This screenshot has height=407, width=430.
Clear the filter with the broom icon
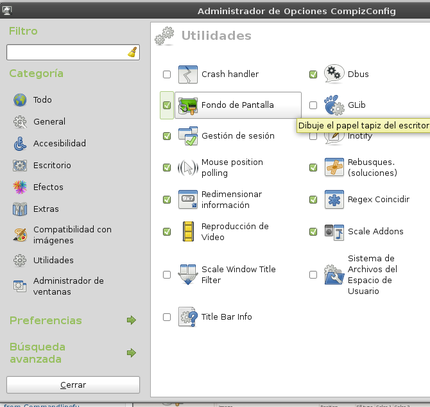point(132,52)
